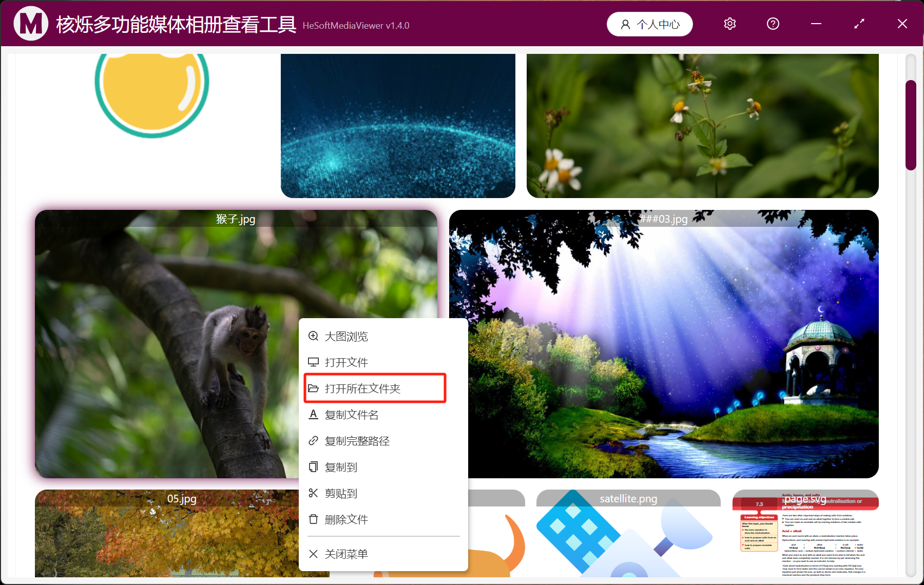Open the settings gear icon
This screenshot has width=924, height=585.
coord(729,24)
